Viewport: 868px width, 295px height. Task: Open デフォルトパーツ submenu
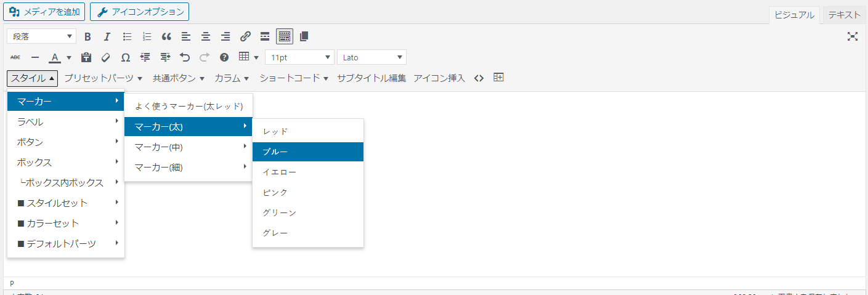tap(66, 244)
